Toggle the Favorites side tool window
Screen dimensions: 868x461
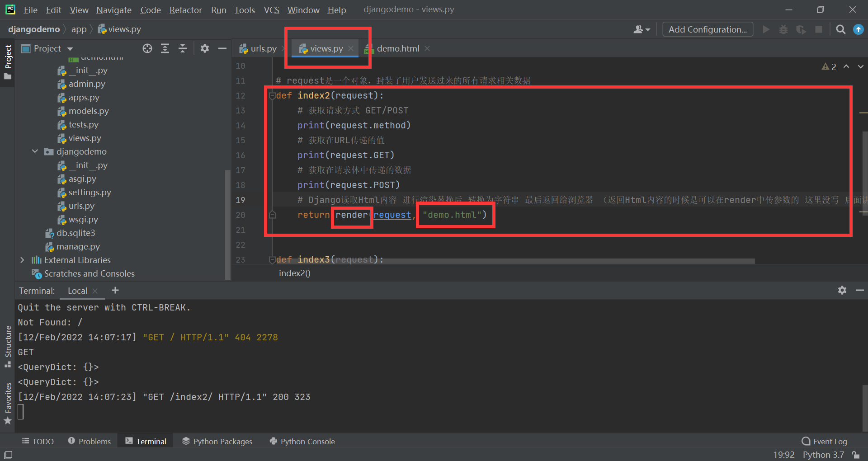[x=8, y=403]
